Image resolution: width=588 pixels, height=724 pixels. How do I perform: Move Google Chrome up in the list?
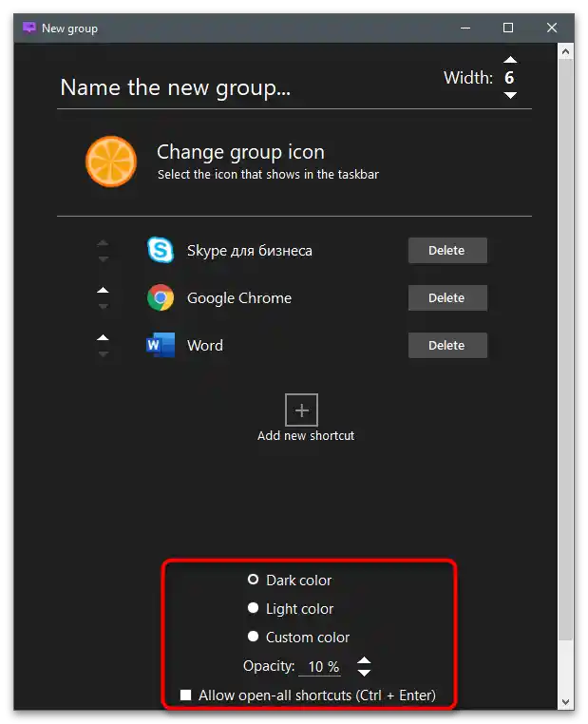103,290
